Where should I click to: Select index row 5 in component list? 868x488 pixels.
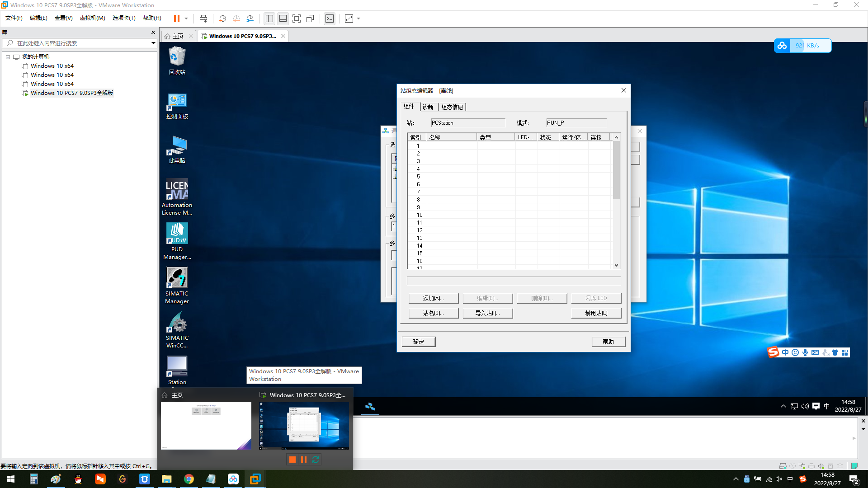tap(510, 177)
